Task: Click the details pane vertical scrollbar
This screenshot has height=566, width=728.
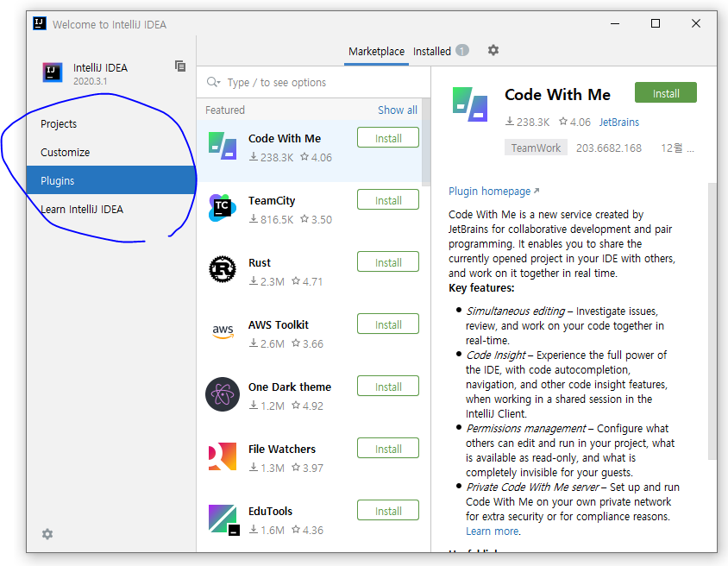Action: pos(712,321)
